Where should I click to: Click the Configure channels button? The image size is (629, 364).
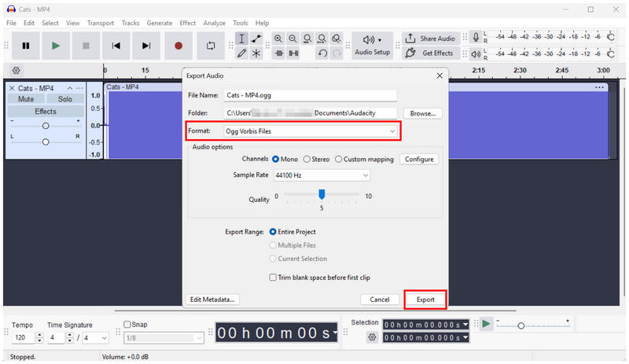point(419,160)
